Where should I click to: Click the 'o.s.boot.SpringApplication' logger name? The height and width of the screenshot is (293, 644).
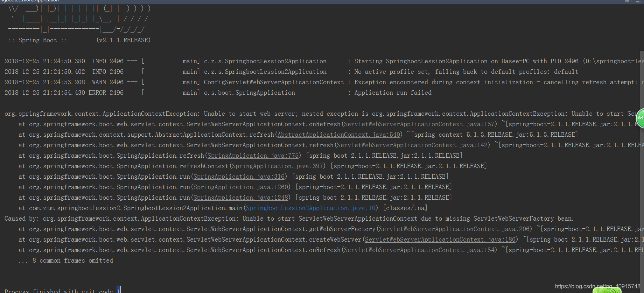tap(249, 93)
